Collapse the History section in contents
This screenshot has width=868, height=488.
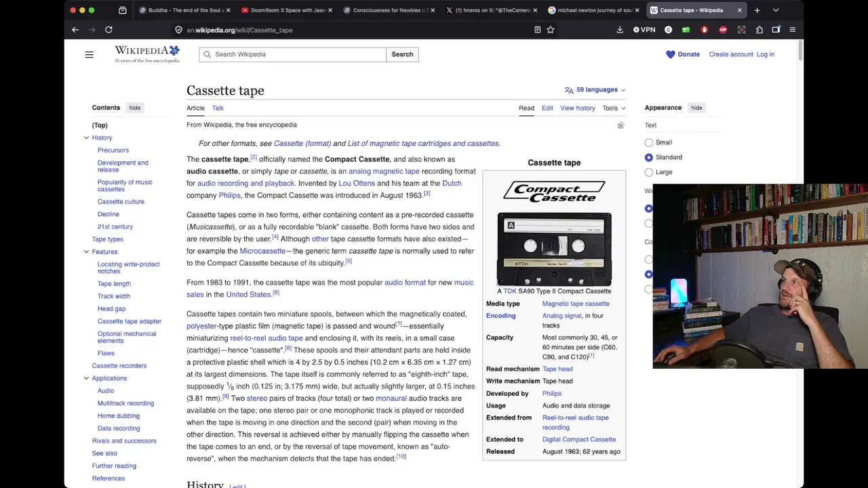pos(86,138)
